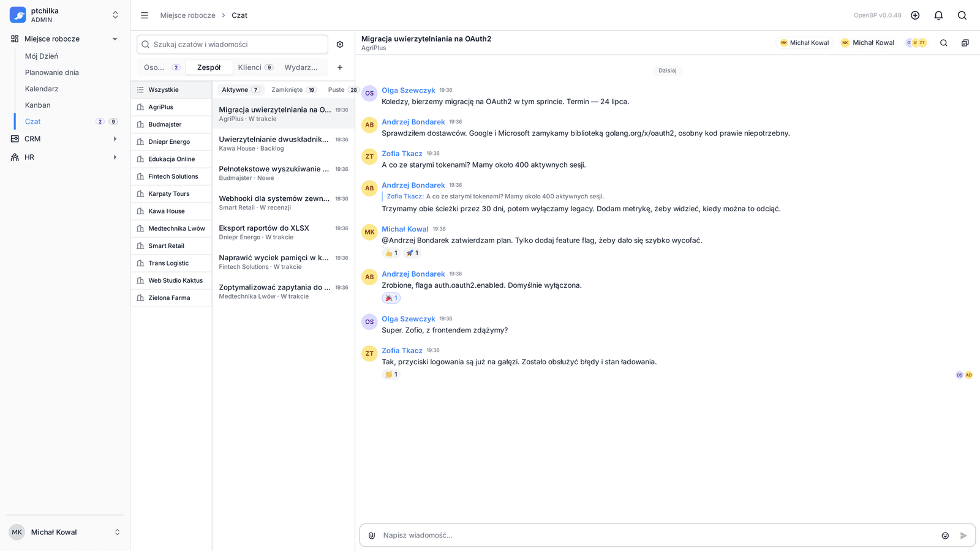Collapse the Miejsce robocze section arrow
Screen dimensions: 980x551
pos(115,39)
